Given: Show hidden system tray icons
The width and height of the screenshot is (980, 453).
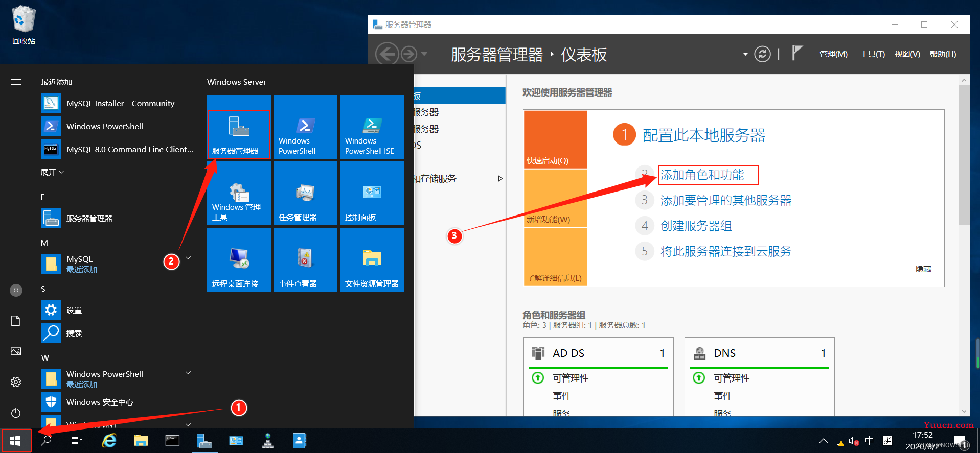Looking at the screenshot, I should pos(823,441).
